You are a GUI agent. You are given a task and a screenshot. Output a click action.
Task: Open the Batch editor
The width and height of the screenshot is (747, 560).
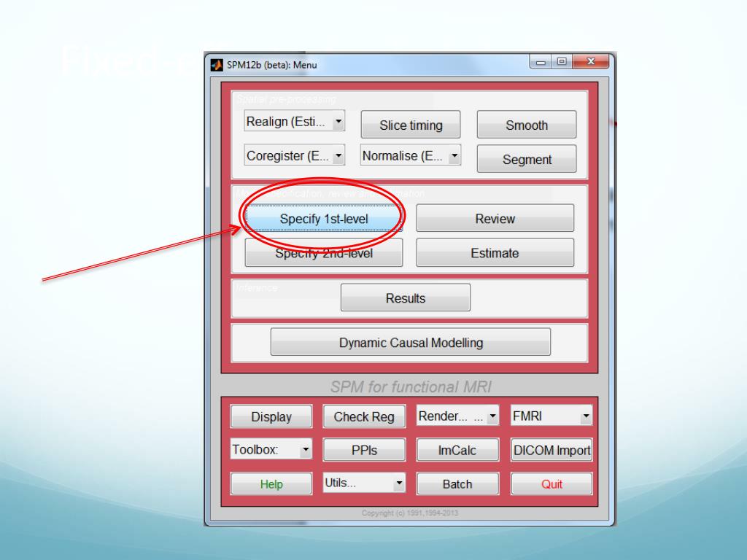[457, 484]
